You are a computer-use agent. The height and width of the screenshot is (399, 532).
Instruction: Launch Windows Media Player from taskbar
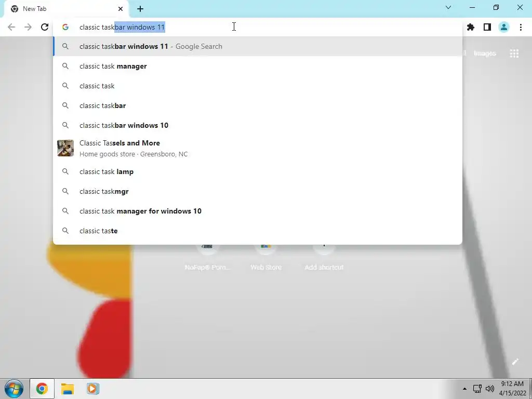point(92,389)
